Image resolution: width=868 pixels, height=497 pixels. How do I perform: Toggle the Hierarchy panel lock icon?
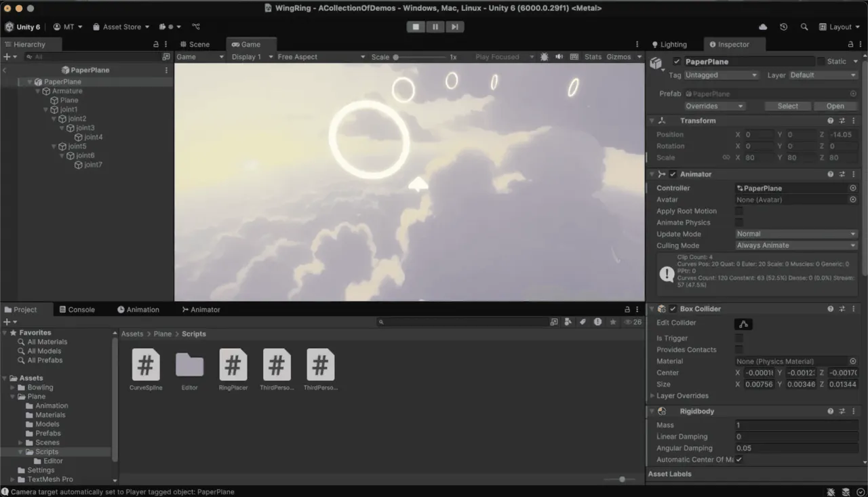coord(156,44)
